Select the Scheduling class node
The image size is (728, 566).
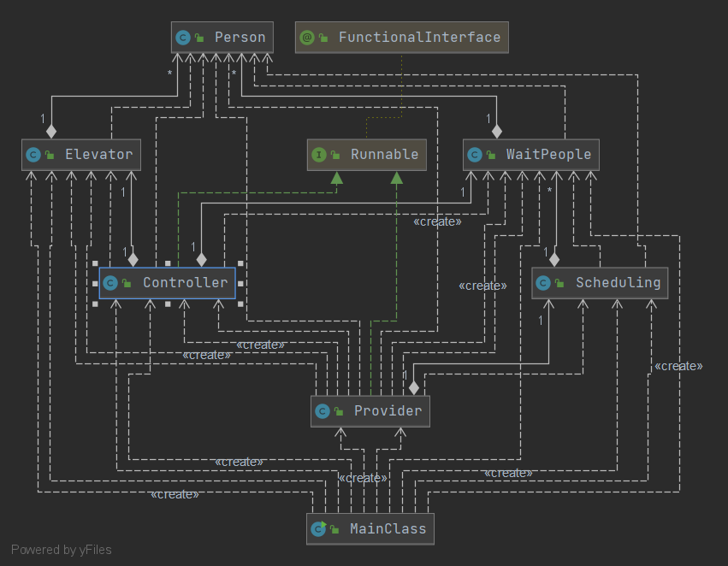click(x=600, y=282)
